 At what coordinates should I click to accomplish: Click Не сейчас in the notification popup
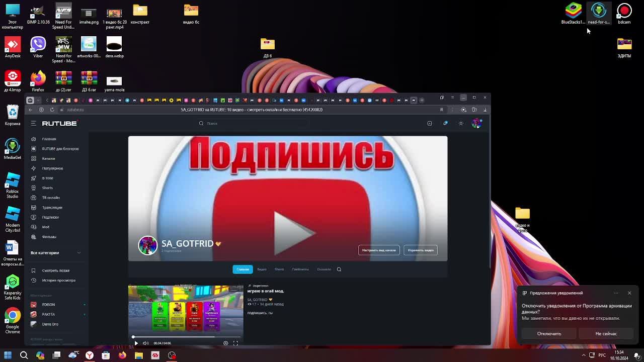[x=606, y=334]
